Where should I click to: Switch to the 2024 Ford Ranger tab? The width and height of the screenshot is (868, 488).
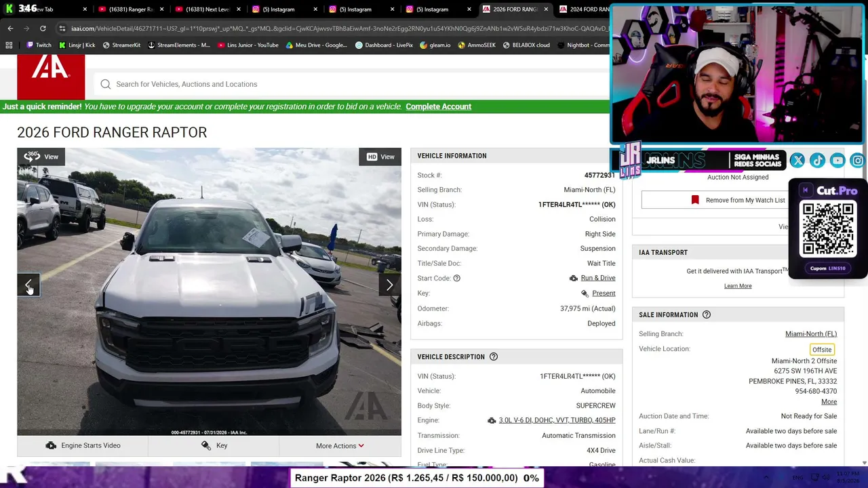click(x=583, y=9)
